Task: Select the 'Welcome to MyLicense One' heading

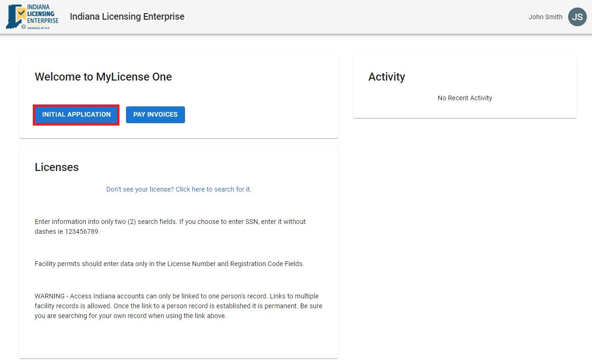Action: 103,77
